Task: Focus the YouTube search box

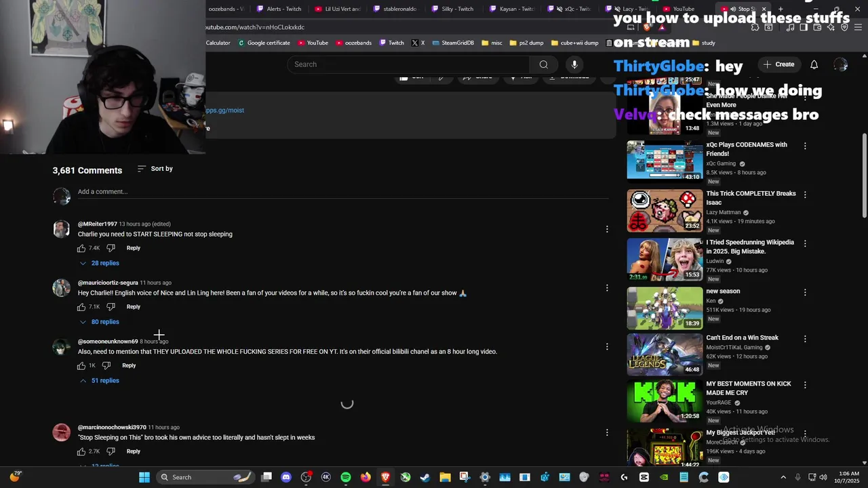Action: 408,64
